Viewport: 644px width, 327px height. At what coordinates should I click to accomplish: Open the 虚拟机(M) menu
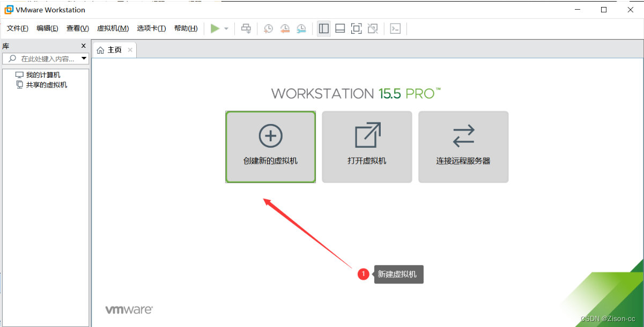pos(113,28)
